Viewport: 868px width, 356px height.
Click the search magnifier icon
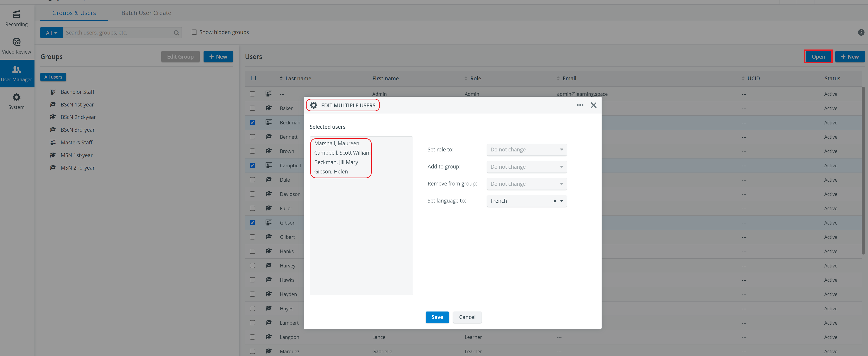tap(176, 33)
